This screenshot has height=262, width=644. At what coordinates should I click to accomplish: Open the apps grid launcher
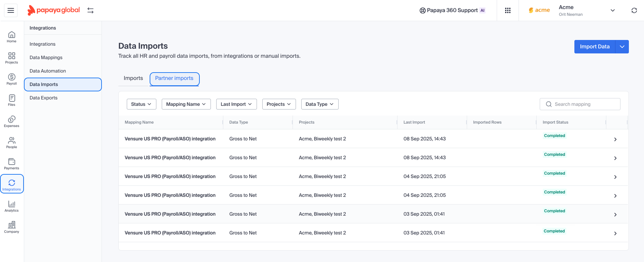tap(508, 10)
